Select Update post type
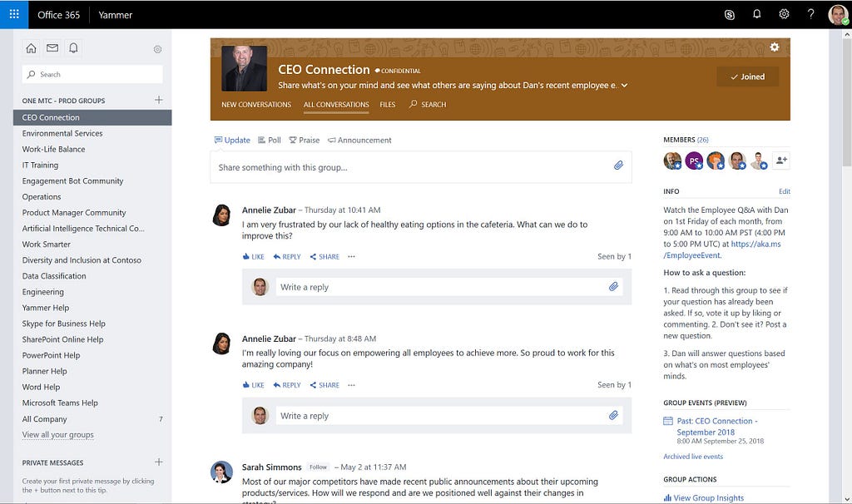 coord(232,140)
